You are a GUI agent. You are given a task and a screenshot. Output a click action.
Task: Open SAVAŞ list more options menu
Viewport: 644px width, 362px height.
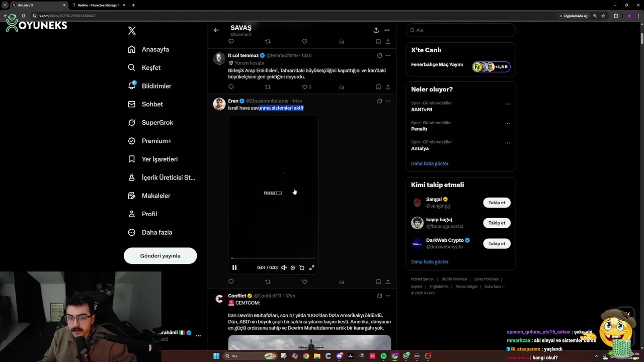coord(387,30)
